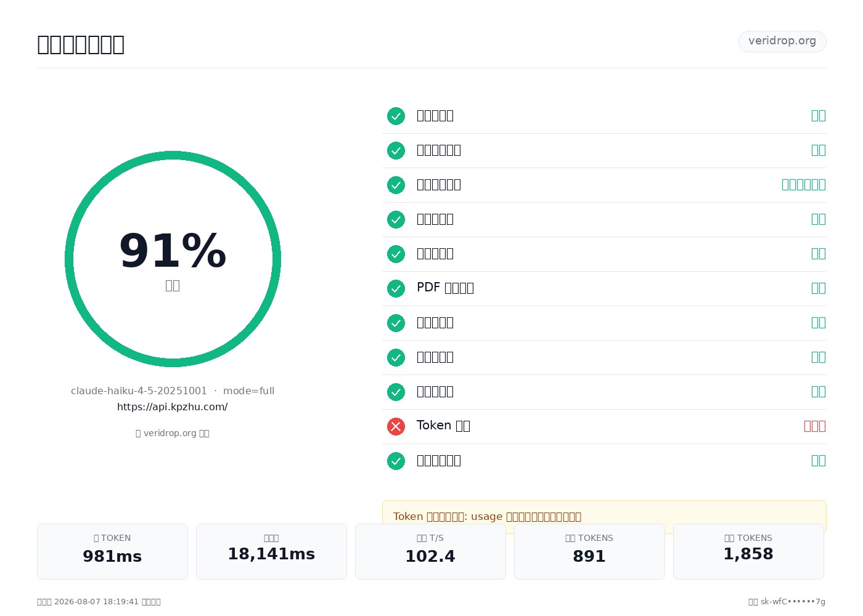863x616 pixels.
Task: Click the red X icon in the Token row
Action: coord(396,426)
